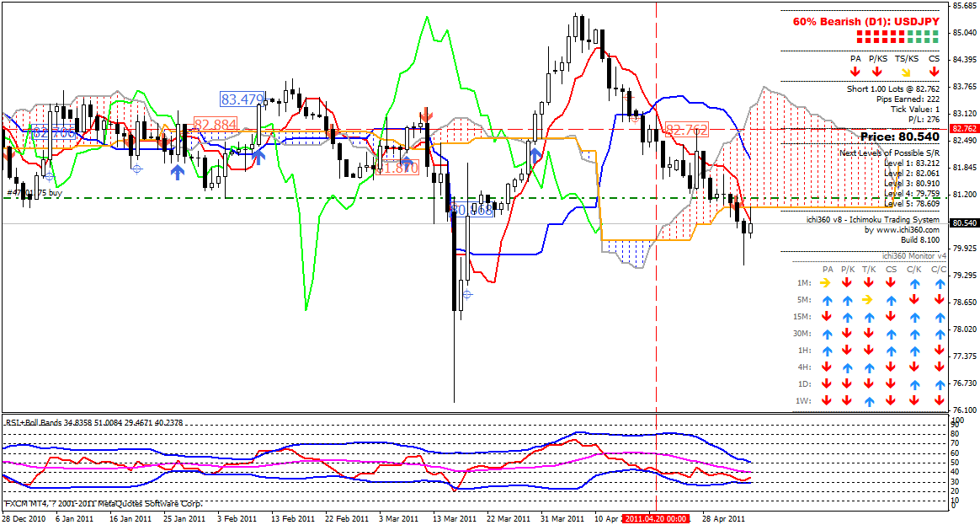Click the 82.762 entry label on chart
This screenshot has height=525, width=980.
pyautogui.click(x=686, y=130)
